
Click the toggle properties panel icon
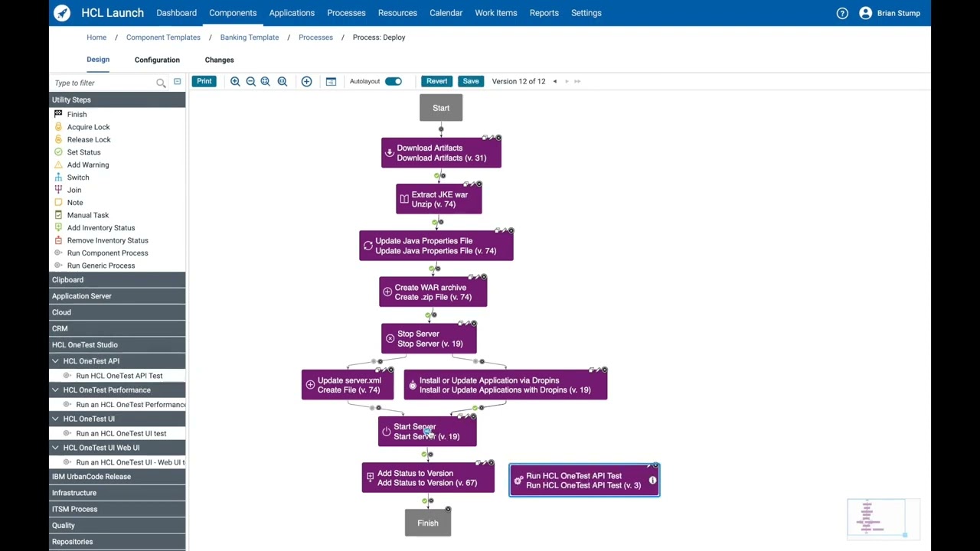click(x=331, y=81)
